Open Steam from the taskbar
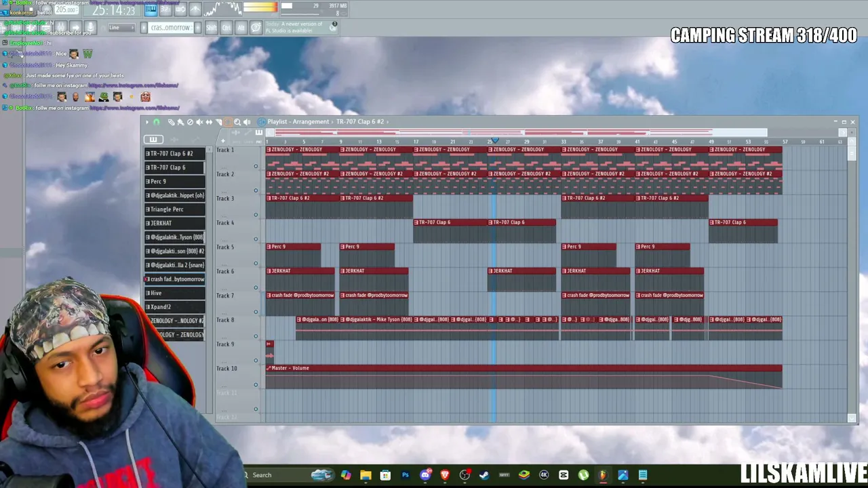The height and width of the screenshot is (488, 868). (484, 475)
